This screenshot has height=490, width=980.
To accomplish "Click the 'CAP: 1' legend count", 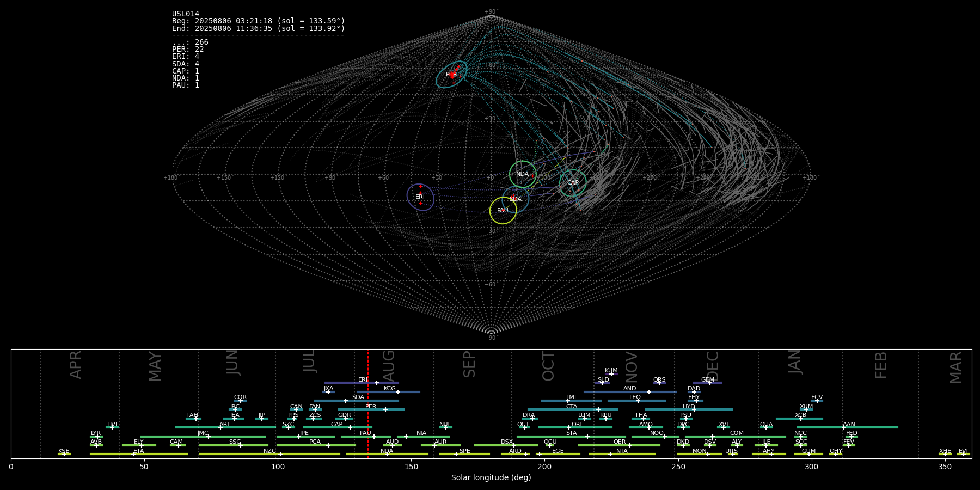I will click(186, 71).
